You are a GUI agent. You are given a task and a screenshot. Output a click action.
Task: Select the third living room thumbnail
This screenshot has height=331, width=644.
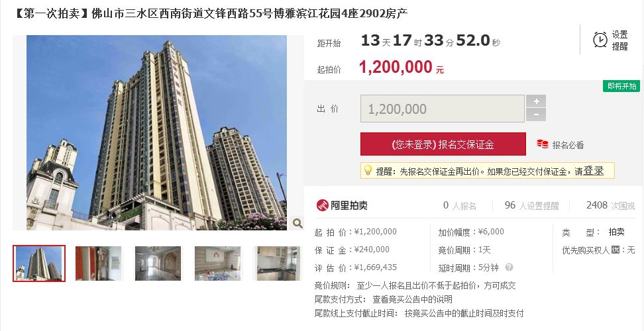(x=158, y=263)
